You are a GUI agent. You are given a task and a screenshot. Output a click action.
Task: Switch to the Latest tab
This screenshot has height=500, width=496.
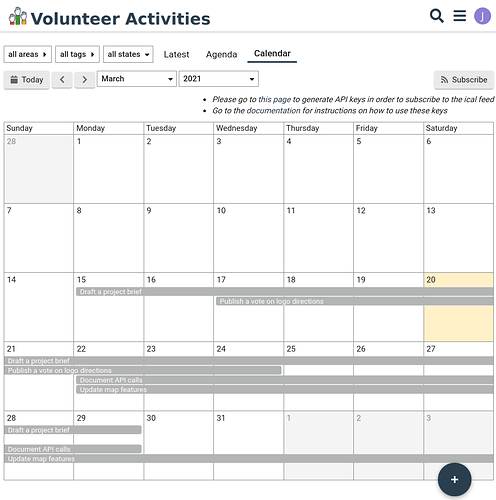[x=176, y=54]
